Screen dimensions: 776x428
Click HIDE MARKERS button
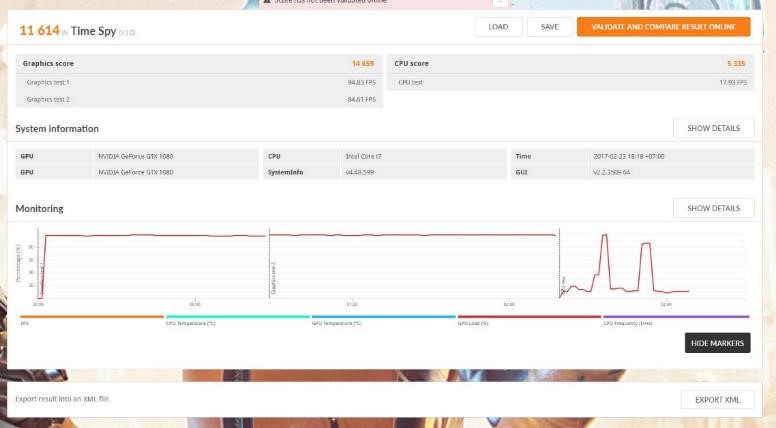pos(717,343)
